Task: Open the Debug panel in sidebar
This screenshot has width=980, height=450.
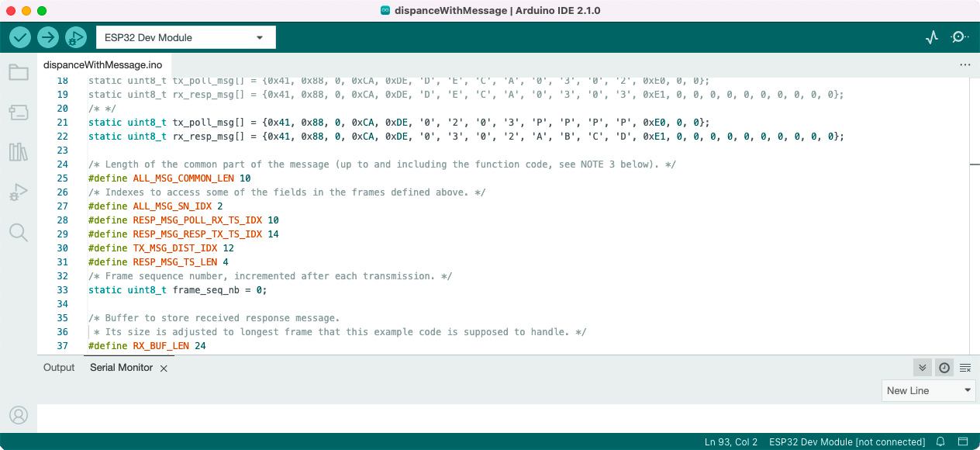Action: point(19,192)
